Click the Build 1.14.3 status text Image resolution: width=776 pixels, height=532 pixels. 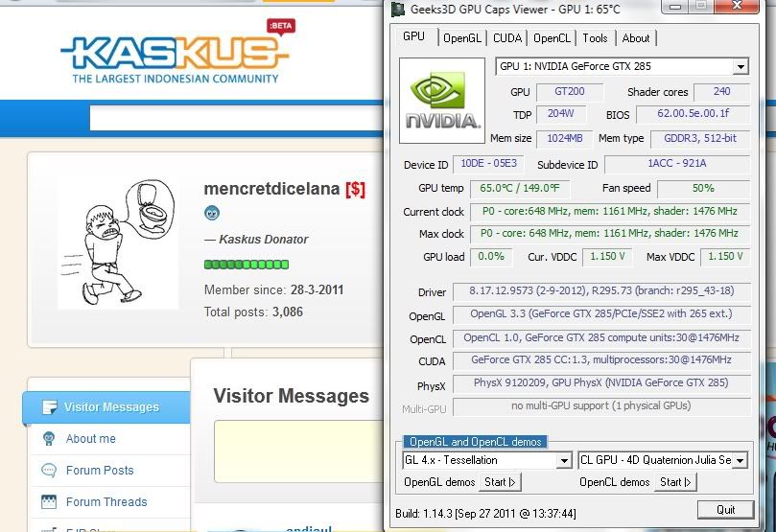[x=485, y=514]
